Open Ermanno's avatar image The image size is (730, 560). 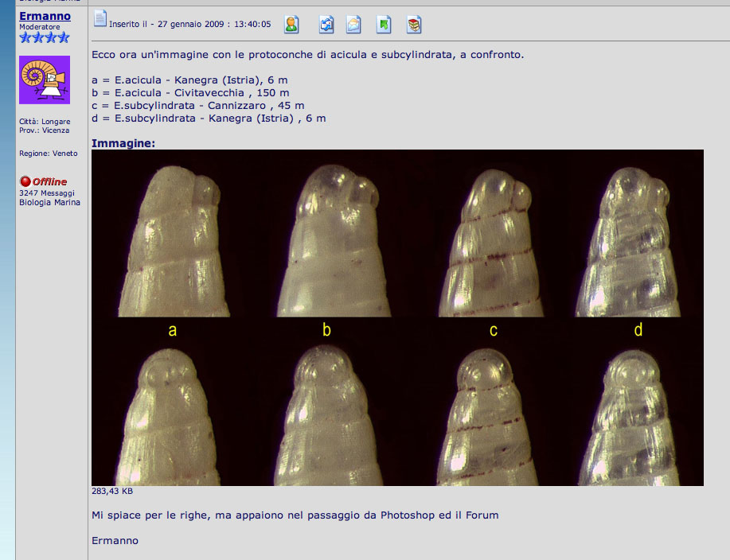pyautogui.click(x=45, y=80)
